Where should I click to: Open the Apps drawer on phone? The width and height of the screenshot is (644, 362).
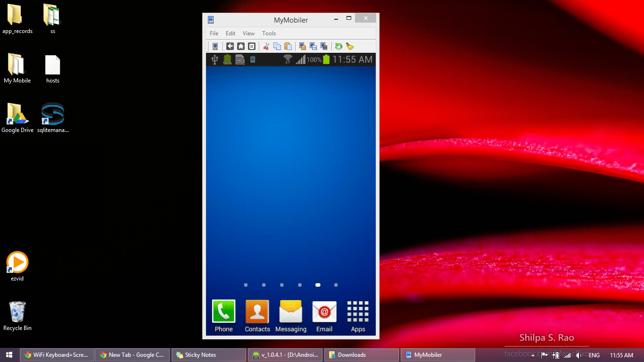point(358,316)
